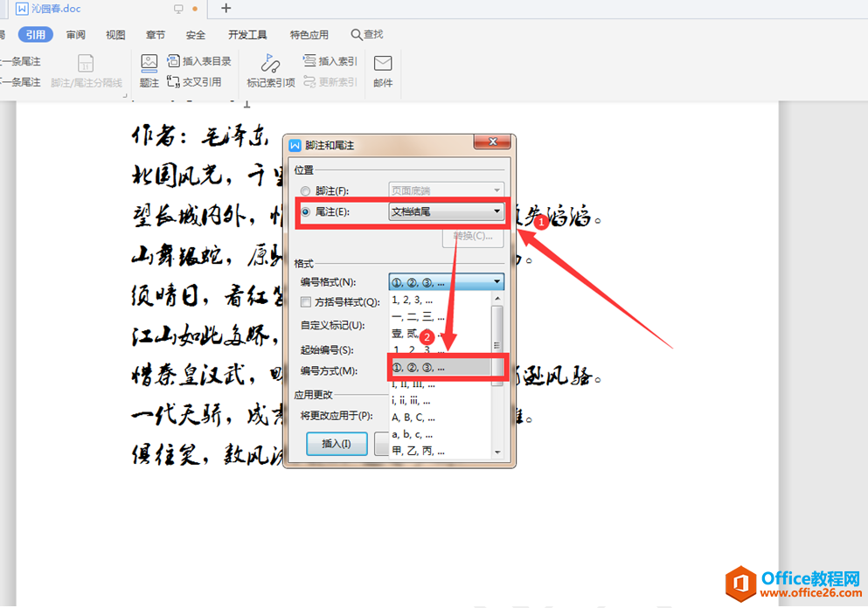
Task: Switch to the 审阅 ribbon tab
Action: (76, 34)
